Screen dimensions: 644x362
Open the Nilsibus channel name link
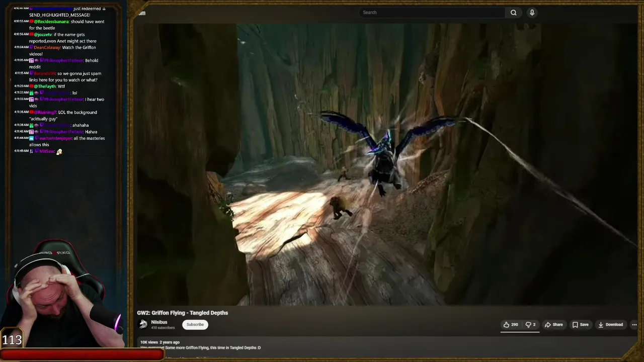click(x=159, y=322)
